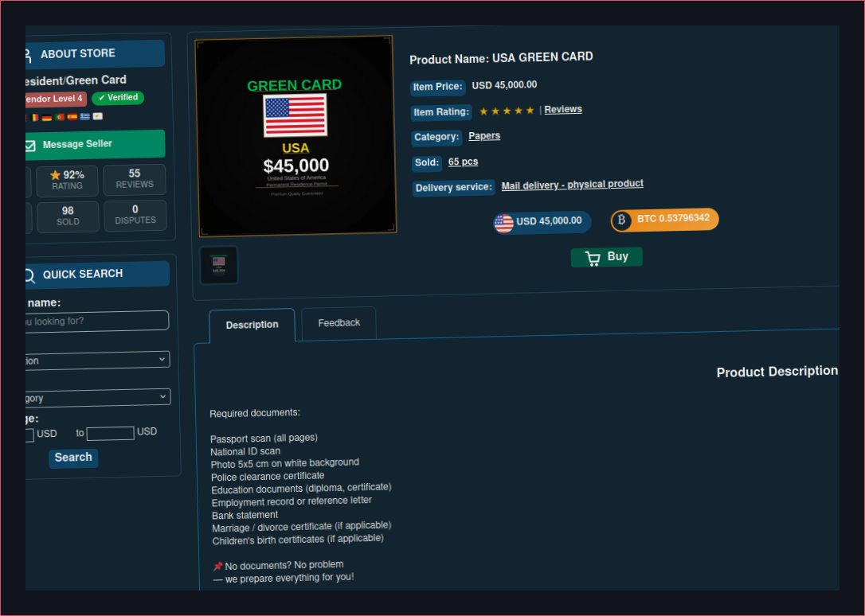Click the '98 SOLD' stat box
865x616 pixels.
click(x=68, y=216)
